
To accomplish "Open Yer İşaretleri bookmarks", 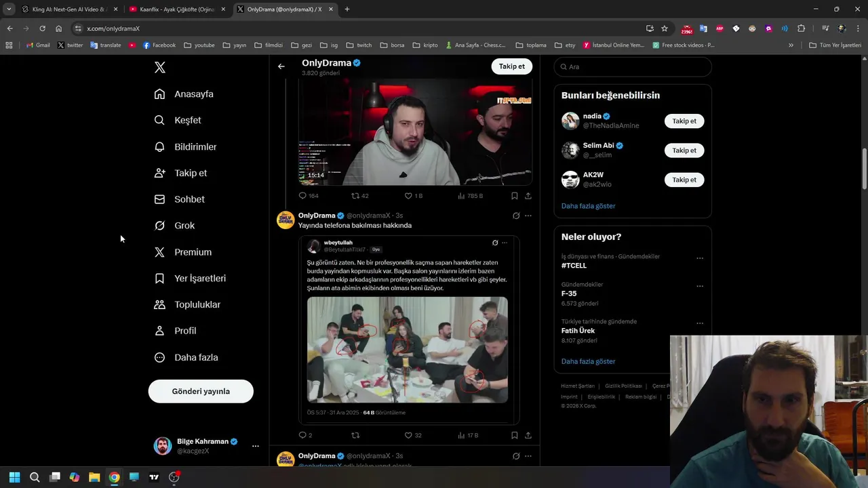I will 190,279.
